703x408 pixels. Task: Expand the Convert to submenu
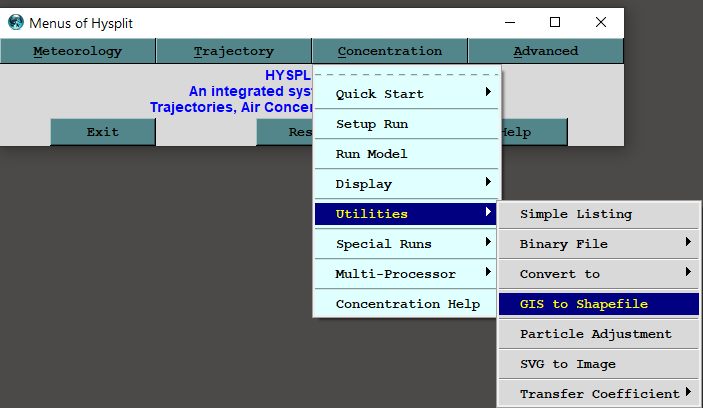coord(598,274)
